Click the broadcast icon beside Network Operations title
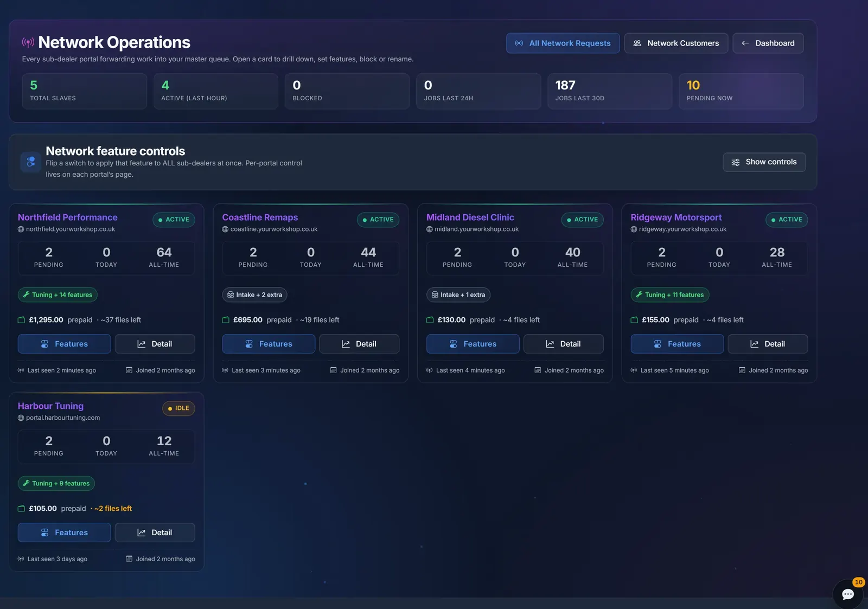Image resolution: width=868 pixels, height=609 pixels. 28,42
